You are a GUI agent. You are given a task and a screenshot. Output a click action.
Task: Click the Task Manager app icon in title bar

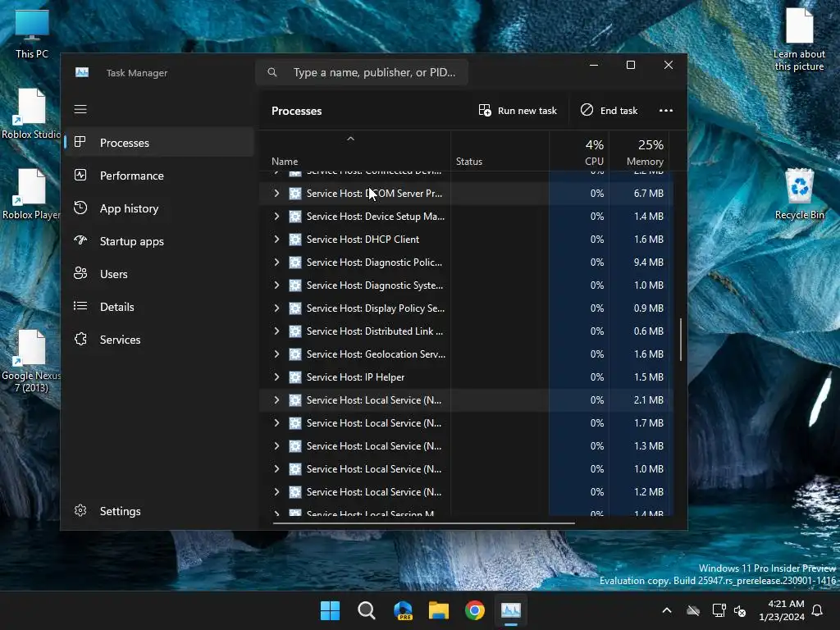click(82, 72)
